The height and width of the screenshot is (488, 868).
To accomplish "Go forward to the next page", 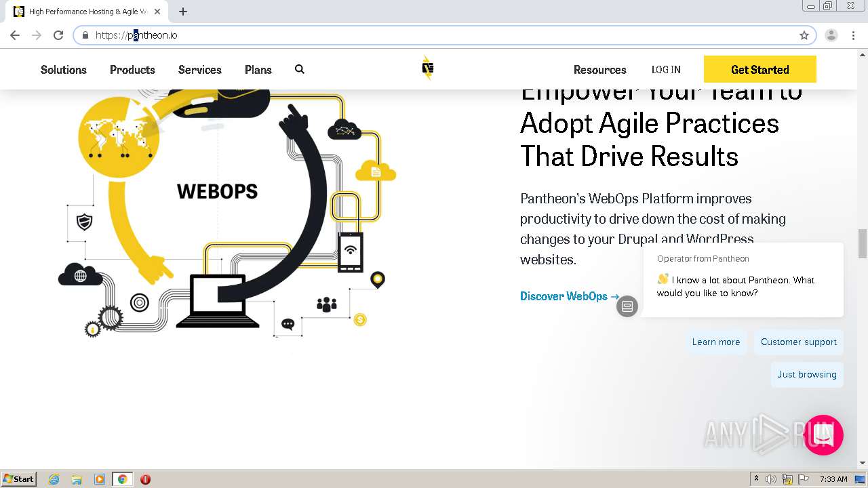I will coord(37,35).
